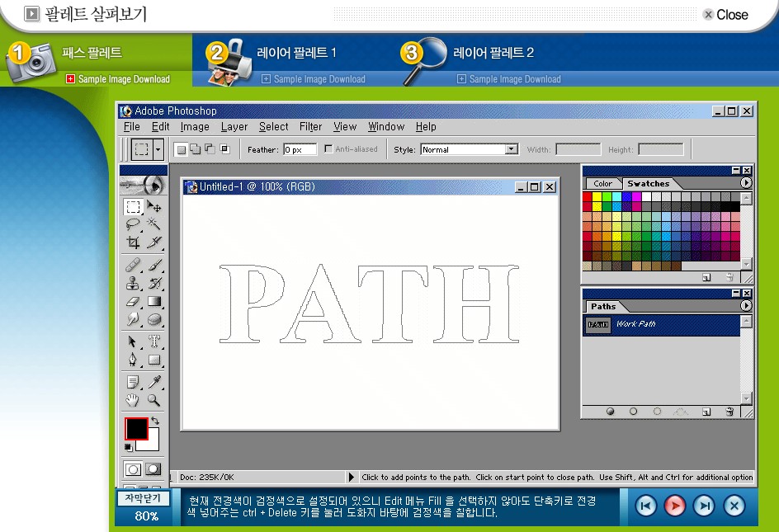This screenshot has width=779, height=532.
Task: Toggle subtitles with 자막닫기 button
Action: click(x=143, y=497)
